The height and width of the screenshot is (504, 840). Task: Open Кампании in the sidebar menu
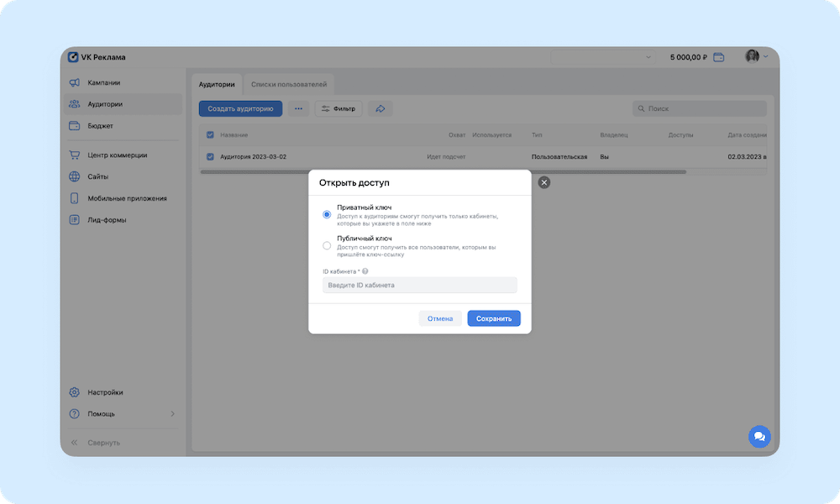(x=123, y=82)
